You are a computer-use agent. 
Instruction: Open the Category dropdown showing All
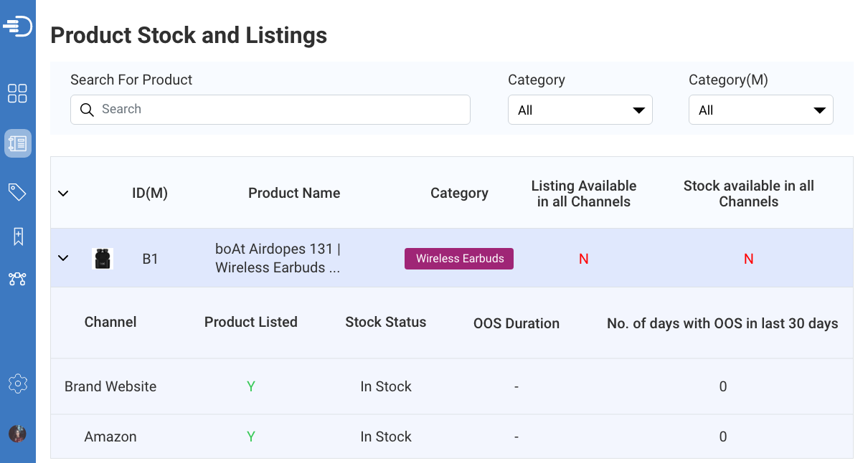pos(580,109)
